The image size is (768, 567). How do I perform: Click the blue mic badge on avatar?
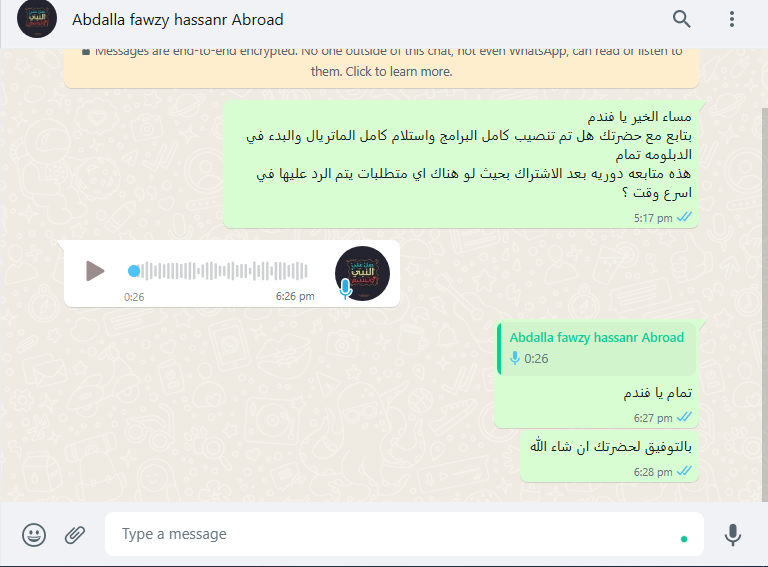pyautogui.click(x=345, y=289)
